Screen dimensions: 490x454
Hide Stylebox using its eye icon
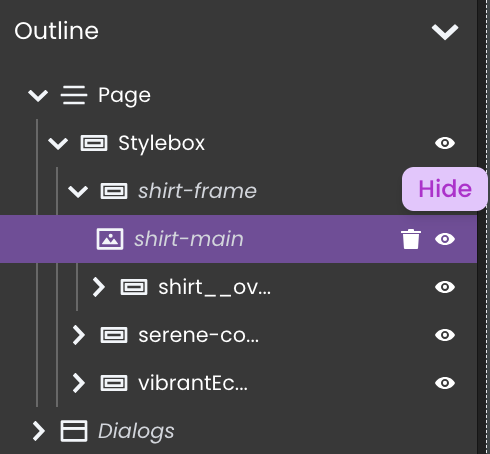coord(445,143)
